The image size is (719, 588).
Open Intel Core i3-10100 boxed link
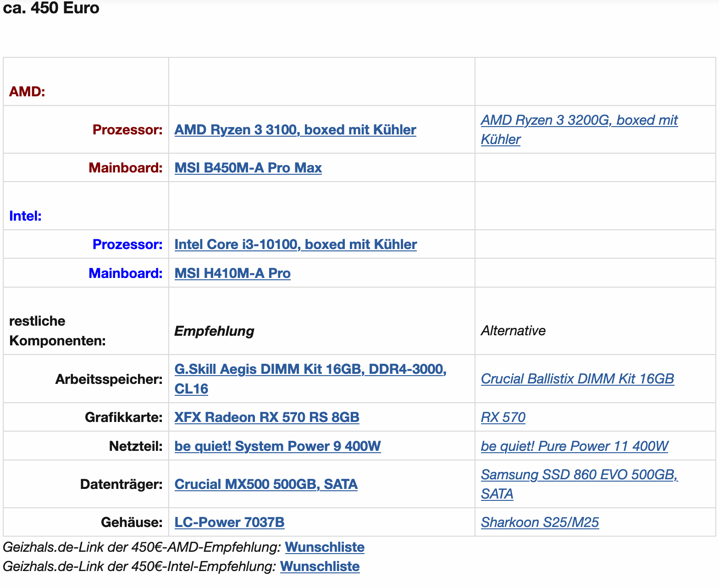point(296,244)
